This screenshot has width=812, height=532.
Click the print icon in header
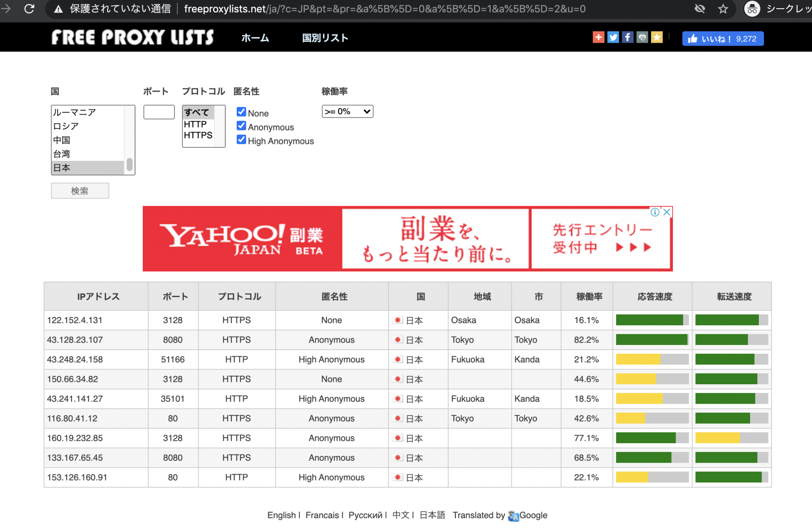click(642, 37)
